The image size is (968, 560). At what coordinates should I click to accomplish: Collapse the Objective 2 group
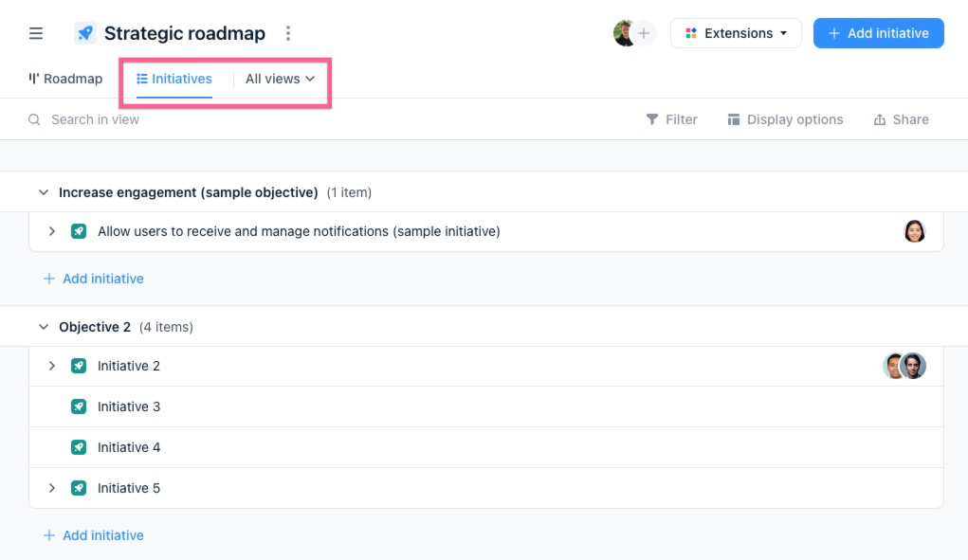[44, 327]
